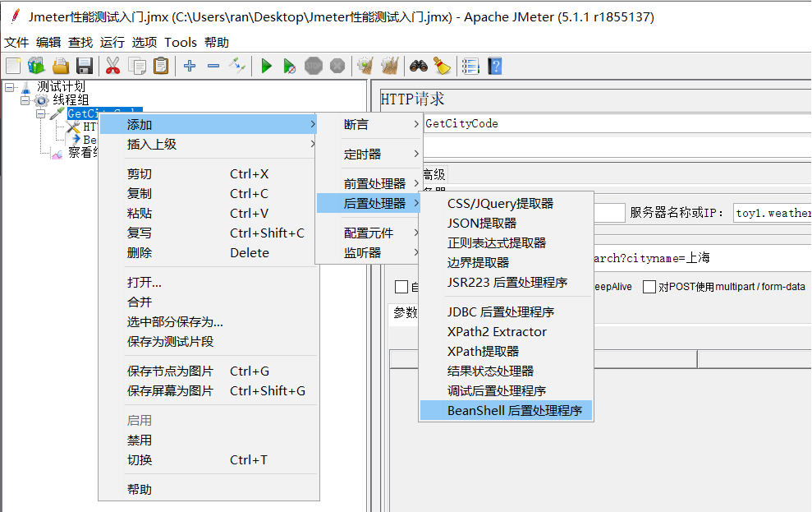Select JSR223 后置处理程序
812x512 pixels.
coord(506,283)
